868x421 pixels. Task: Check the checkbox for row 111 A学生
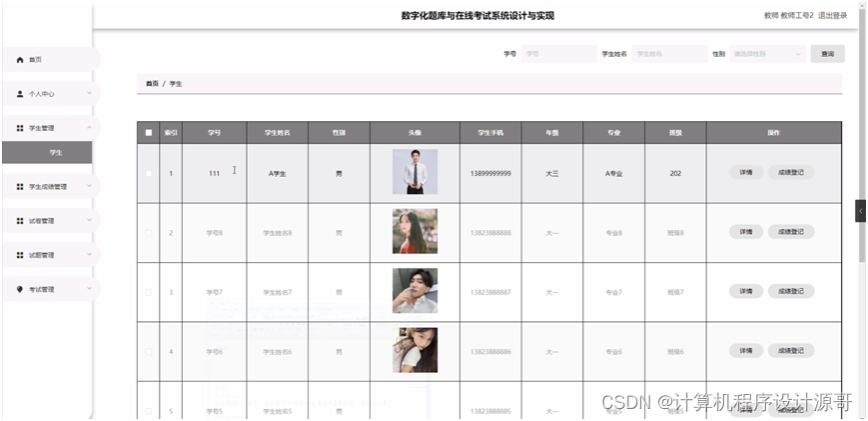pos(149,173)
